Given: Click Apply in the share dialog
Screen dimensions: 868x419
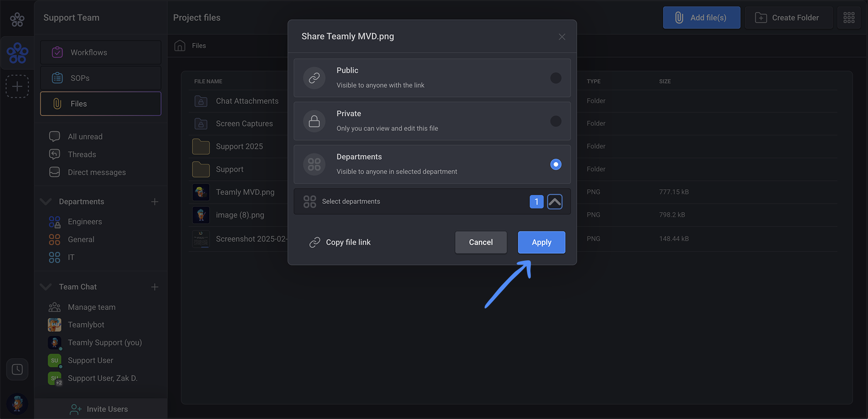Looking at the screenshot, I should point(541,242).
